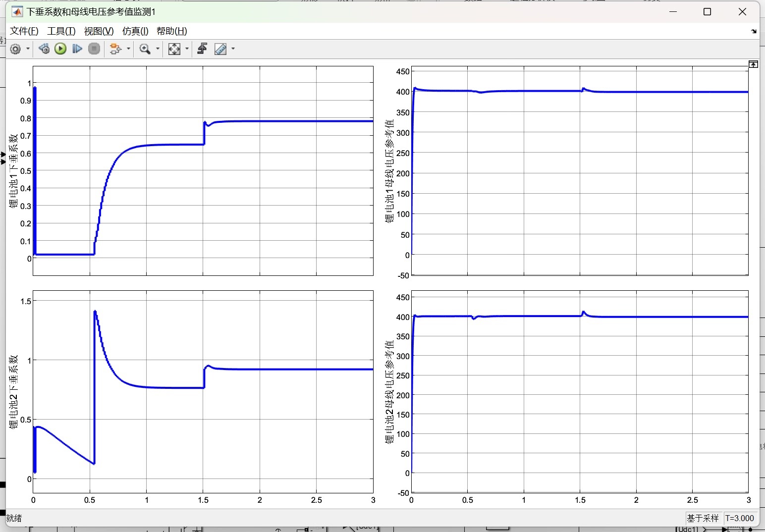Click the 锂电池1下垂系数 axis label
Image resolution: width=765 pixels, height=532 pixels.
(13, 171)
